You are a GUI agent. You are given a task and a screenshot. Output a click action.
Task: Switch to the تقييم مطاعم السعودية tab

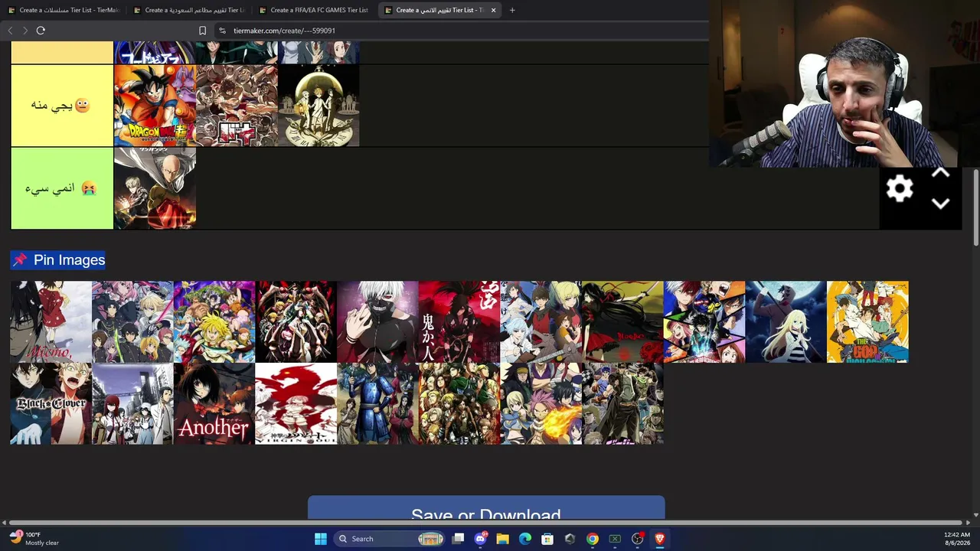coord(189,10)
